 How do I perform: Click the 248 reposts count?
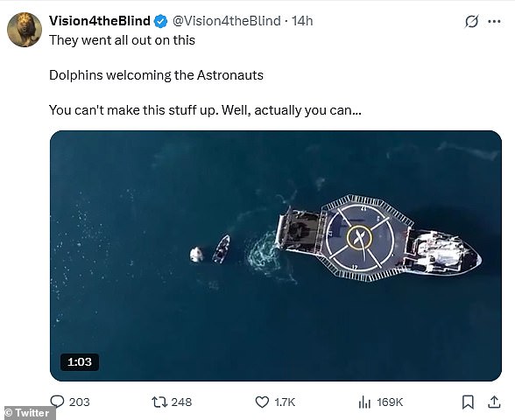(181, 402)
